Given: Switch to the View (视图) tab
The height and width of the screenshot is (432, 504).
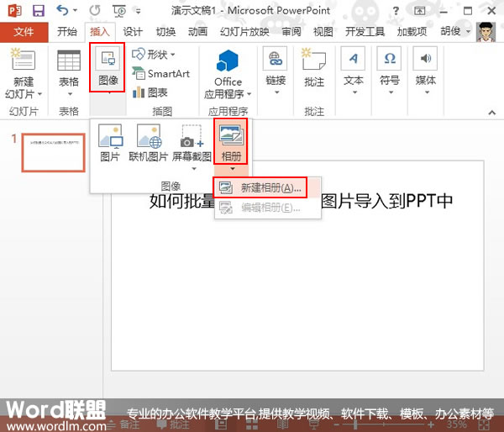Looking at the screenshot, I should pyautogui.click(x=323, y=32).
